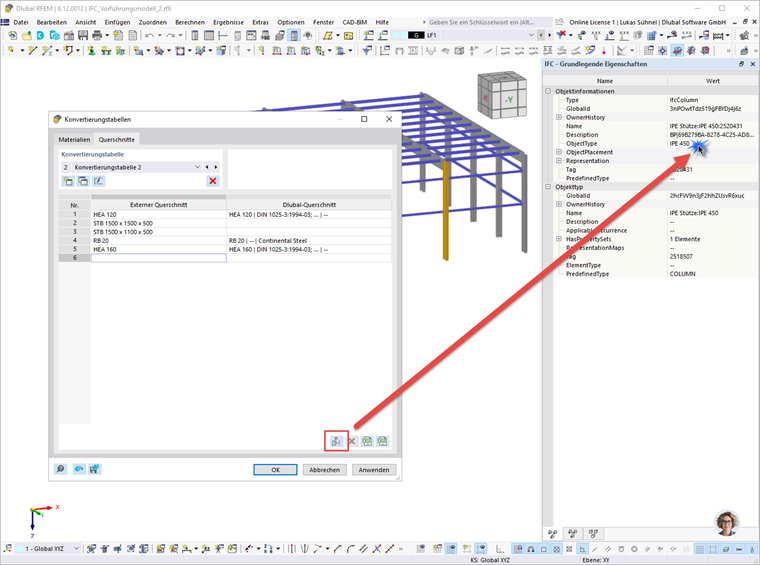
Task: Toggle the grid icon near bottom right
Action: [699, 549]
